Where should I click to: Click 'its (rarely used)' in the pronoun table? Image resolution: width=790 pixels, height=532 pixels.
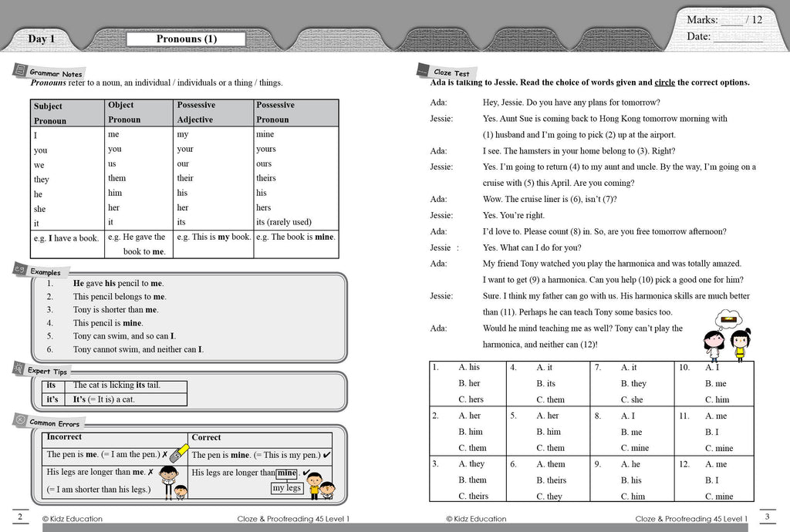(284, 222)
